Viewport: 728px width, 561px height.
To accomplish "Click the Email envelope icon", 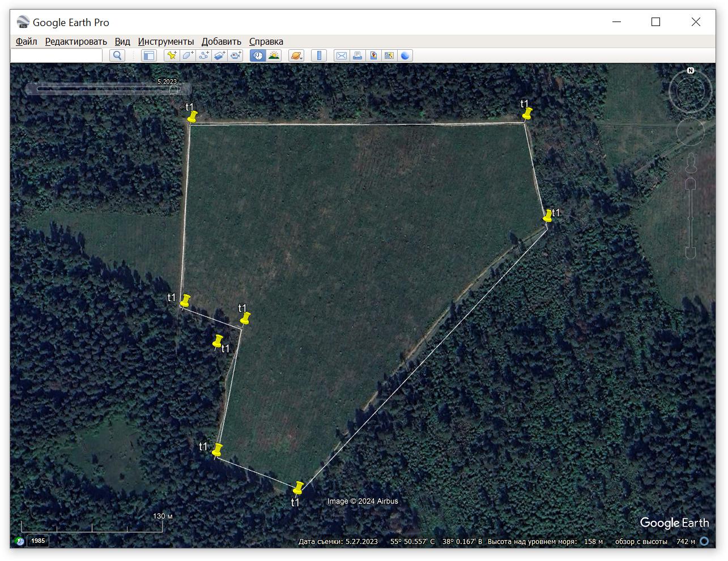I will click(x=341, y=55).
